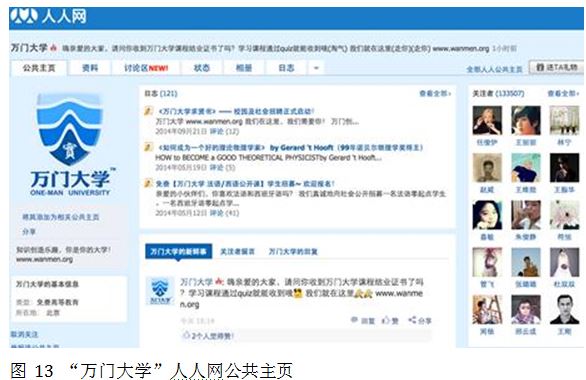Switch to the 状态 tab
Image resolution: width=586 pixels, height=380 pixels.
coord(202,68)
